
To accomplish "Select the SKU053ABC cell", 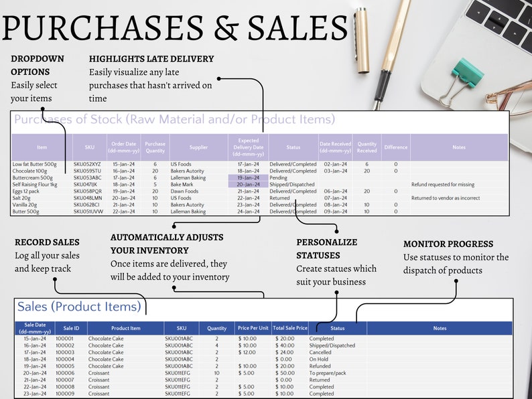I will (x=88, y=177).
